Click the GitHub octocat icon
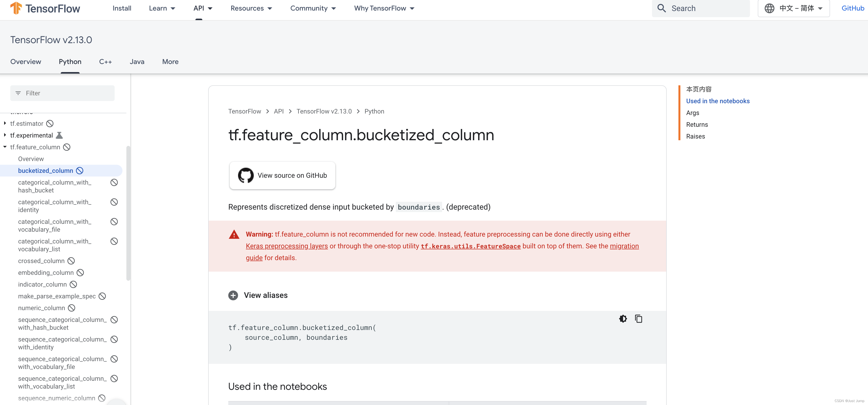This screenshot has width=868, height=405. [246, 175]
